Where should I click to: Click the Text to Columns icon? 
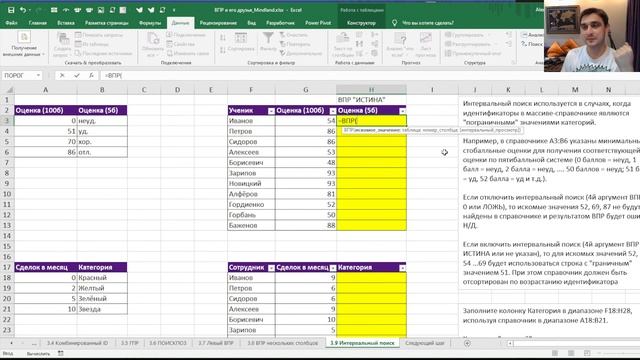point(342,38)
